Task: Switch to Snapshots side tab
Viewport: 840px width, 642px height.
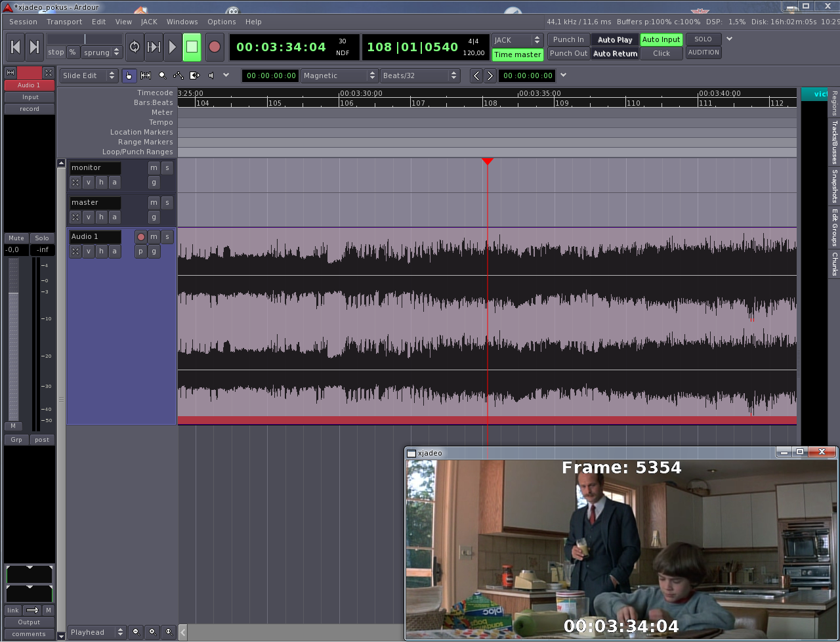Action: (x=834, y=186)
